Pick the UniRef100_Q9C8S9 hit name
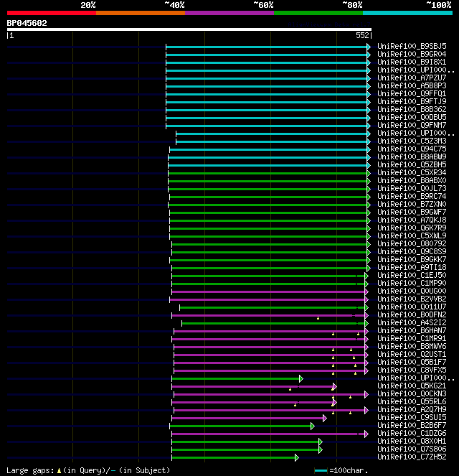 coord(412,251)
